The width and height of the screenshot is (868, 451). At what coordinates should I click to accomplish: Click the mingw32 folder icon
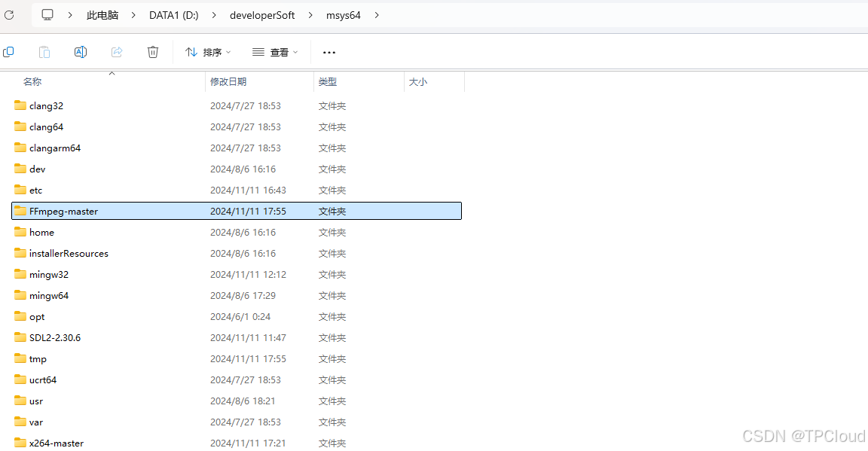pos(20,274)
